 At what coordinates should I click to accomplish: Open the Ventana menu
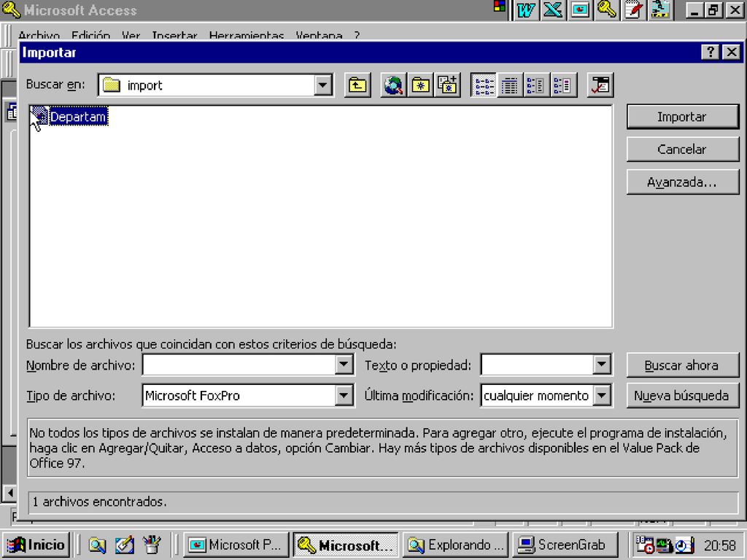point(319,35)
